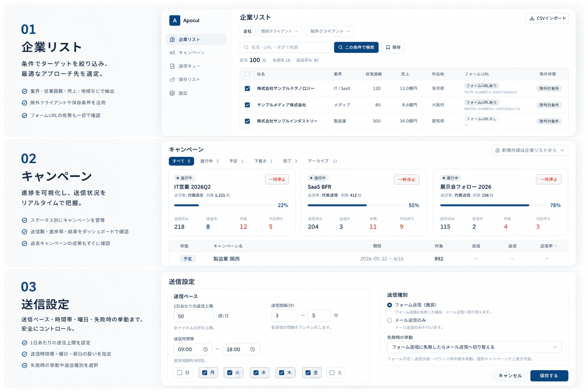Click the clock icon in 09:00 field
The height and width of the screenshot is (392, 588).
pyautogui.click(x=205, y=350)
